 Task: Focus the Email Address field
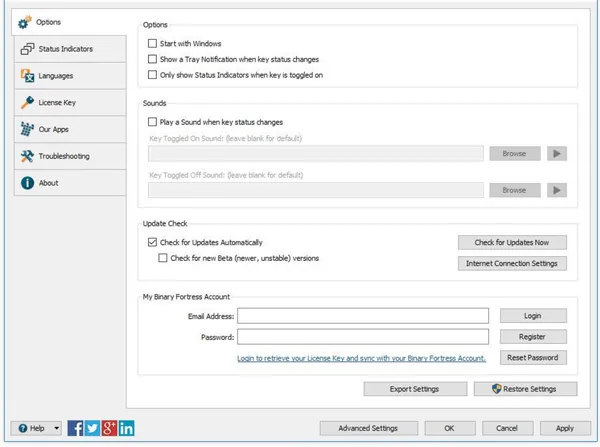363,316
